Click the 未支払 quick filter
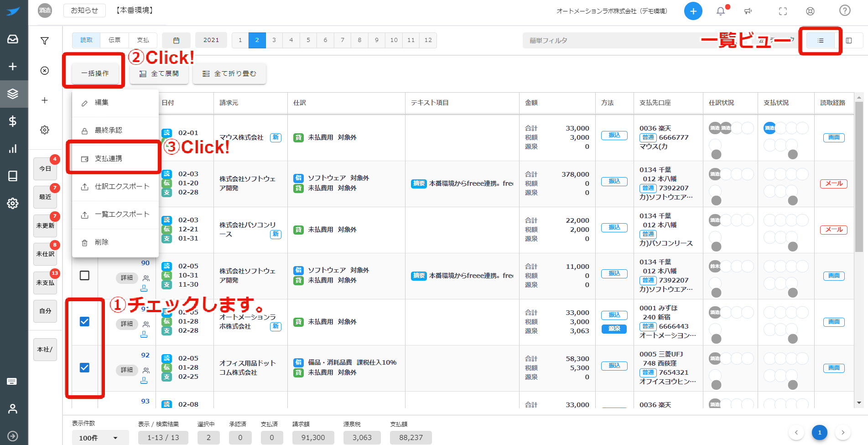868x445 pixels. click(x=45, y=283)
